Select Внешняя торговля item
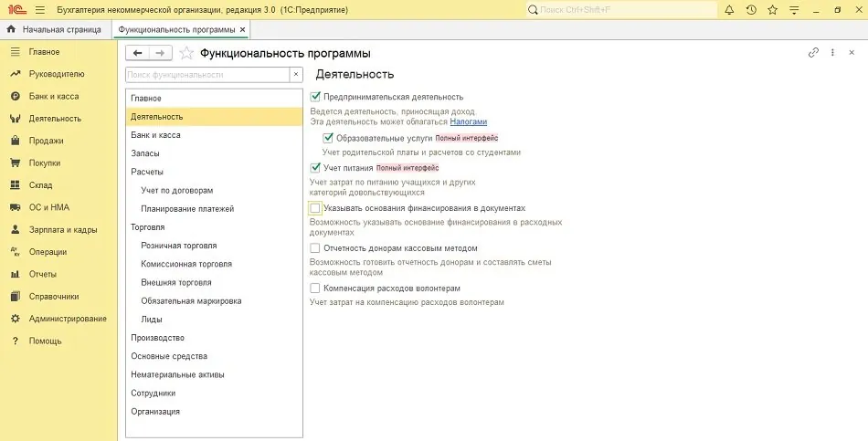 tap(214, 282)
